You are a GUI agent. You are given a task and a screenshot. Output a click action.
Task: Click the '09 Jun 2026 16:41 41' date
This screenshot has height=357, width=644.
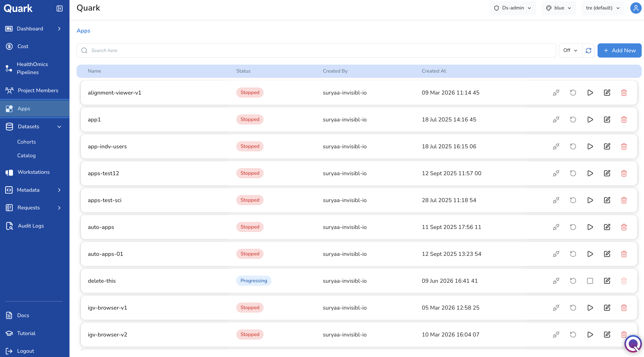click(449, 281)
